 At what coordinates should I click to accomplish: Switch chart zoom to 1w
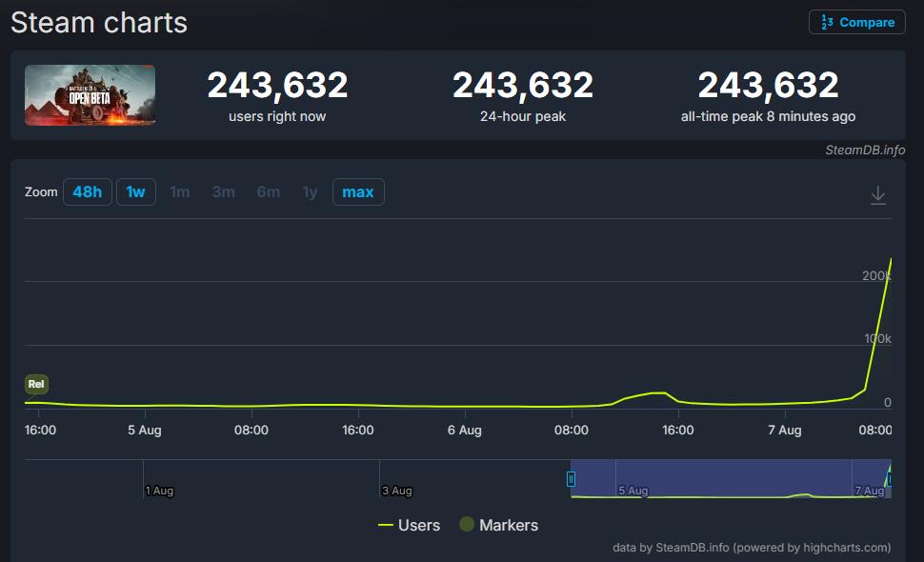coord(135,192)
